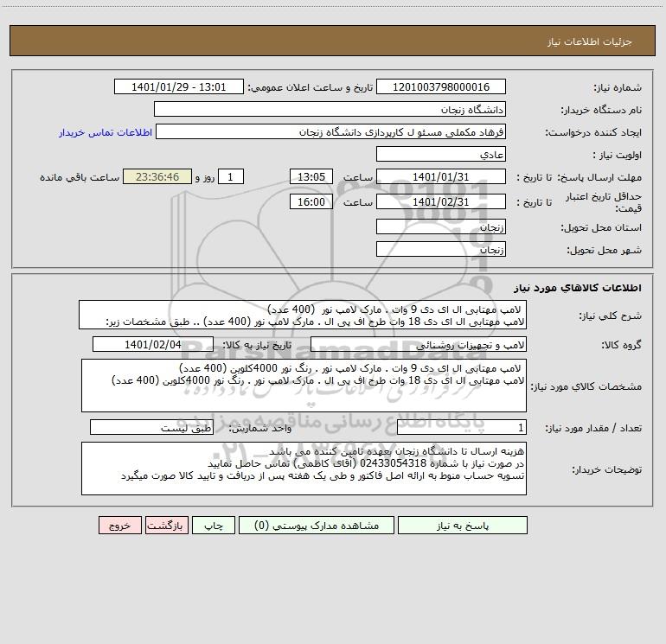The image size is (666, 644).
Task: Click the 'واحد شمارش:' label
Action: point(260,428)
